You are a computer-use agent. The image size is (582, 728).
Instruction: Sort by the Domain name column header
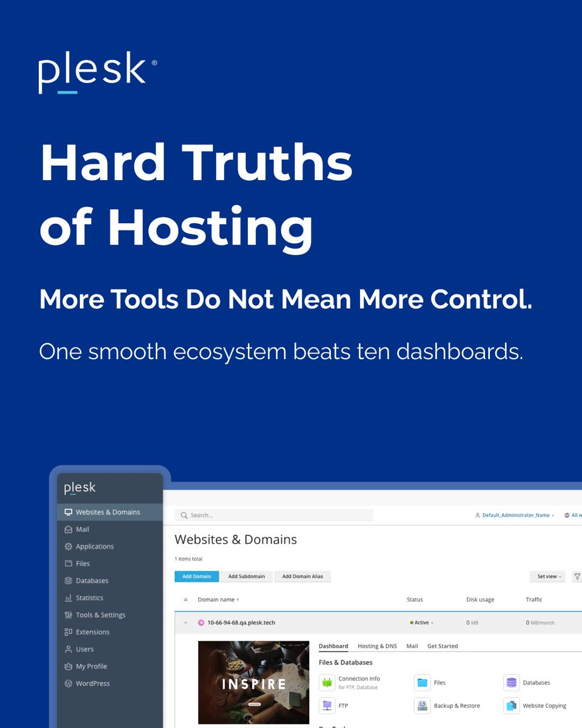coord(218,599)
